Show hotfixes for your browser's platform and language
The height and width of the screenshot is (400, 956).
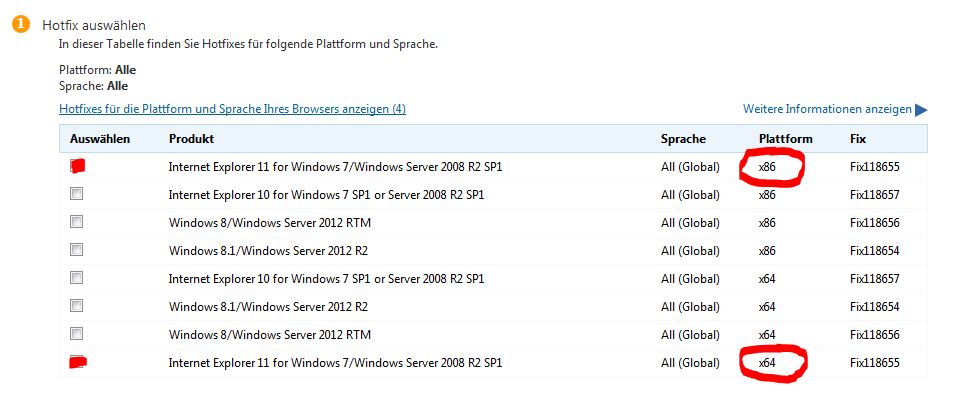232,109
